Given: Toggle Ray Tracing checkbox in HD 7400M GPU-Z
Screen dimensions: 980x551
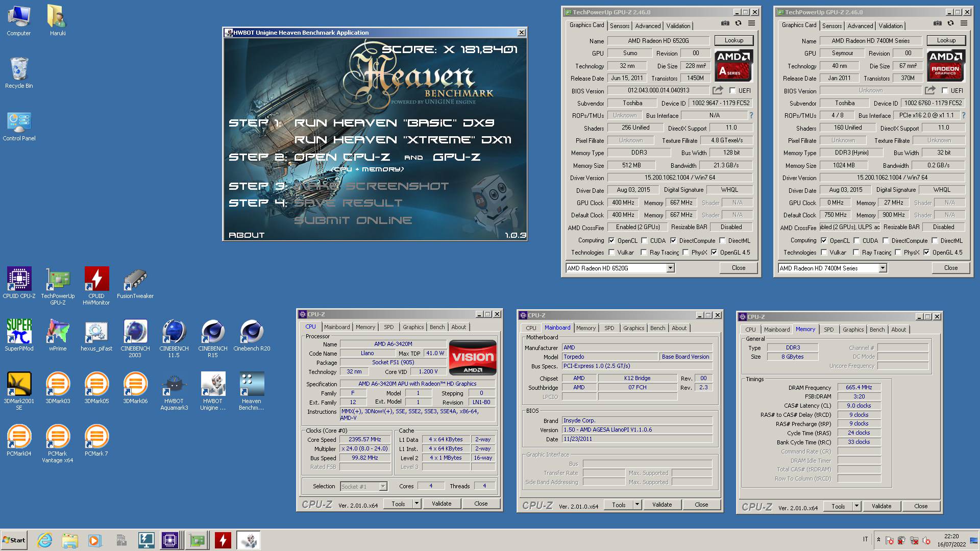Looking at the screenshot, I should click(856, 253).
